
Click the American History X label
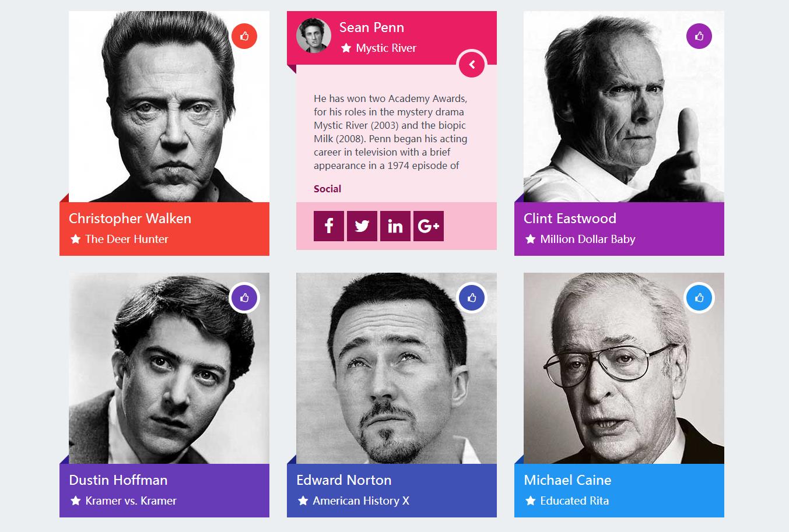[361, 501]
